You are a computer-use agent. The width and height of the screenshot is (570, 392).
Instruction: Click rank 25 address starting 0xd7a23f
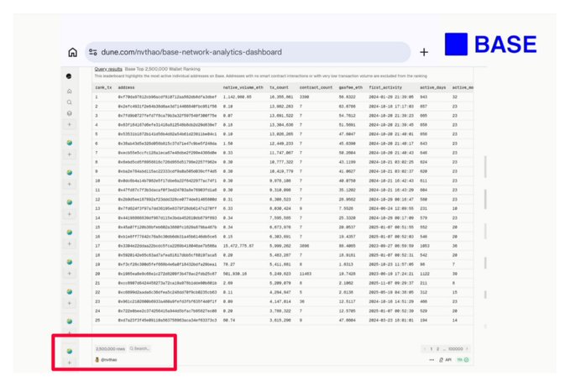[x=167, y=321]
